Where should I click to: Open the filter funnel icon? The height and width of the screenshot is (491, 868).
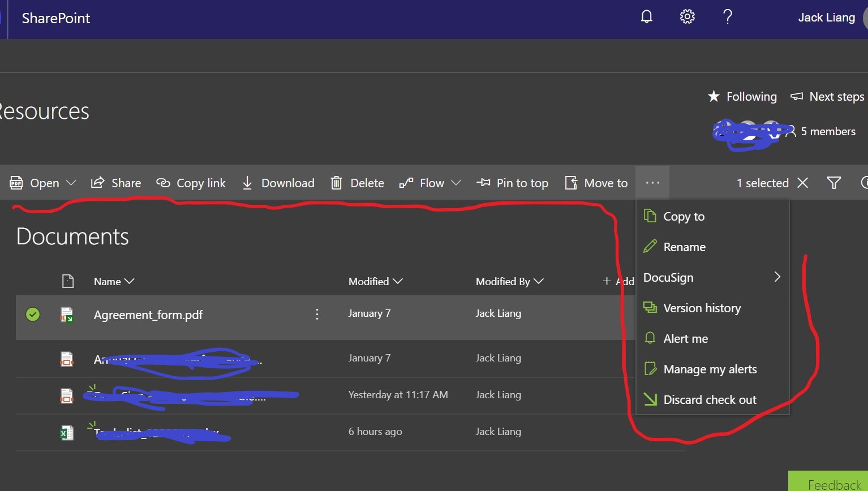[833, 183]
